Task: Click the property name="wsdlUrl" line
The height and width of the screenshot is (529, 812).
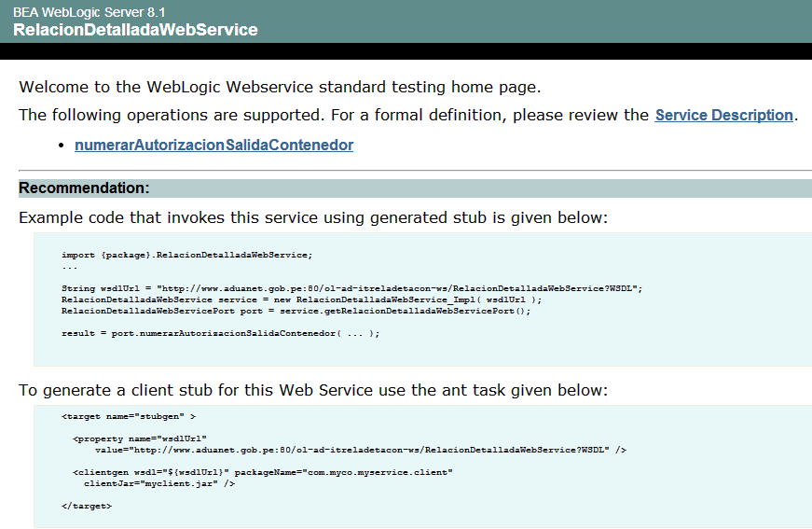Action: [140, 439]
